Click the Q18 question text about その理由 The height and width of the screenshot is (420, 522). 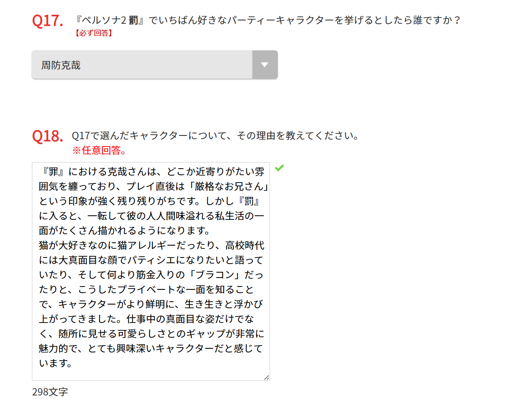tap(216, 135)
